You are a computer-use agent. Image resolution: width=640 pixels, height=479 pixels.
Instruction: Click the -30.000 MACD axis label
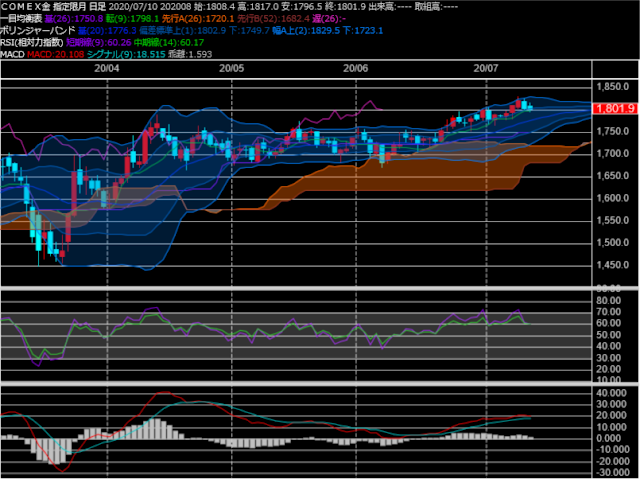click(611, 472)
